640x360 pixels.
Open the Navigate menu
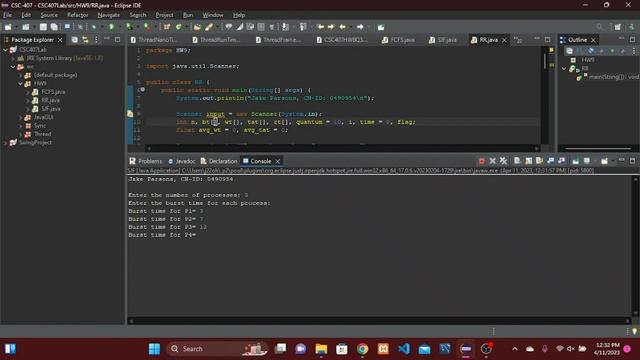point(109,15)
